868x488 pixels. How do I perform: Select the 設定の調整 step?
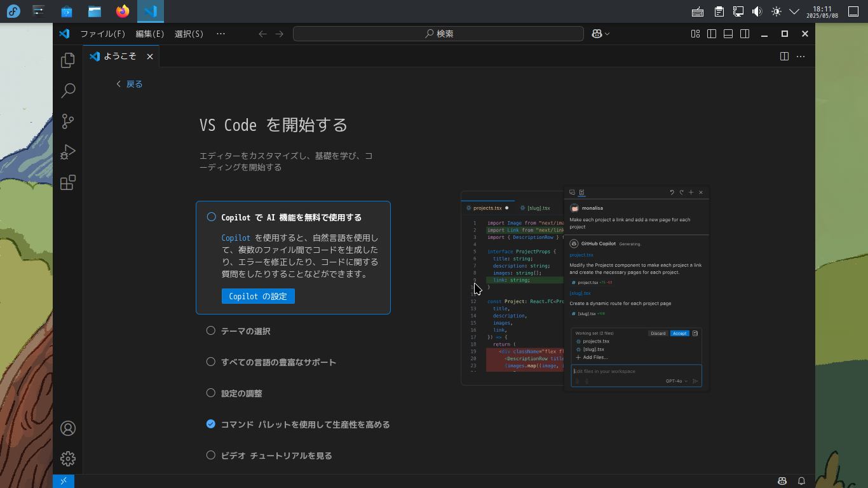tap(241, 393)
